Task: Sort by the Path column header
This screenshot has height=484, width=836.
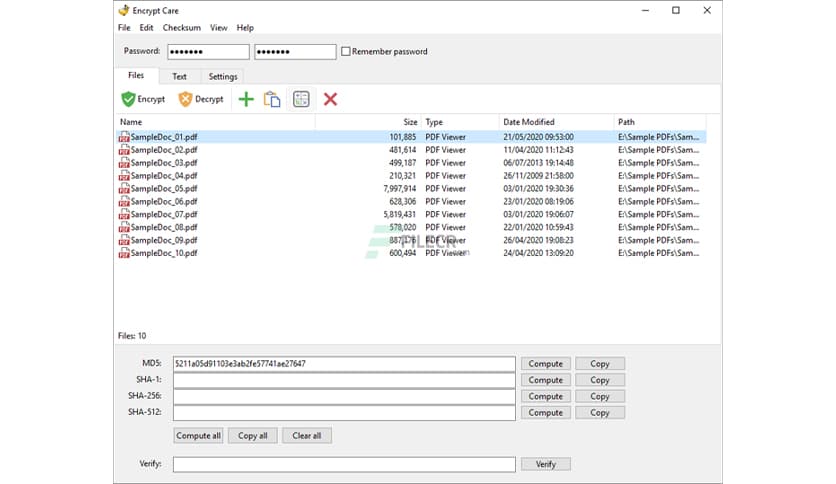Action: coord(660,122)
